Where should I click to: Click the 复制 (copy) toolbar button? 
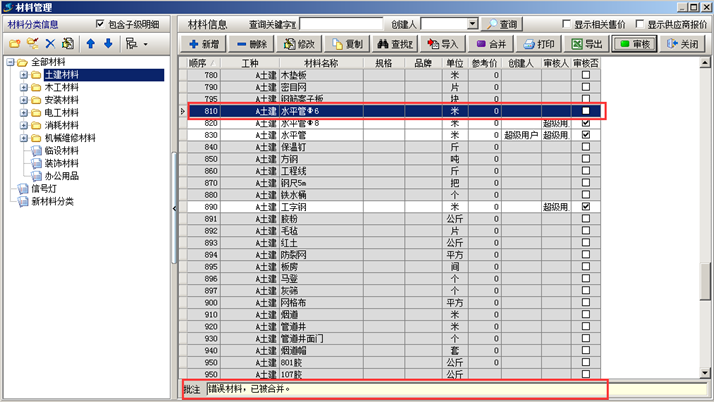pos(347,45)
